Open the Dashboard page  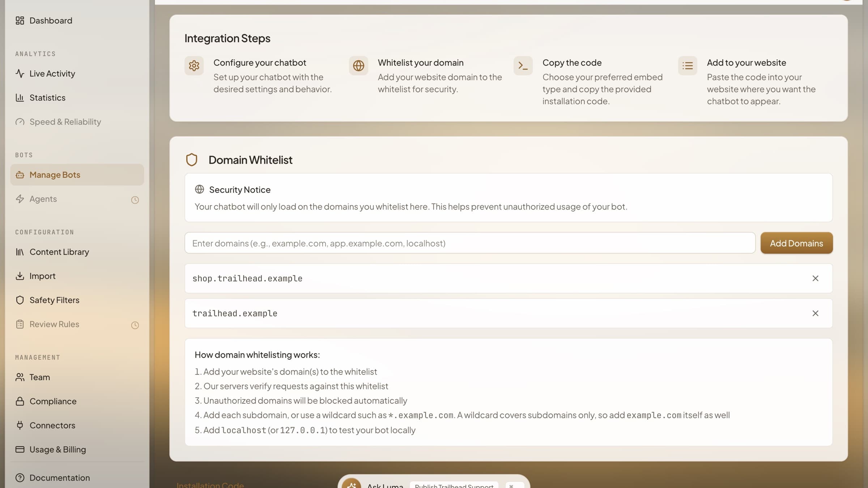coord(77,21)
